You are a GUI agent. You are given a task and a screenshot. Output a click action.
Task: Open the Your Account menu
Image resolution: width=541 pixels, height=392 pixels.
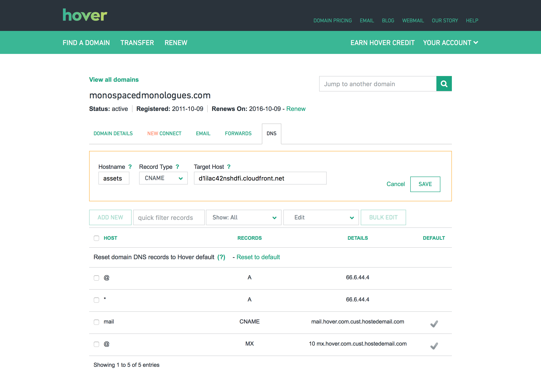click(x=450, y=43)
